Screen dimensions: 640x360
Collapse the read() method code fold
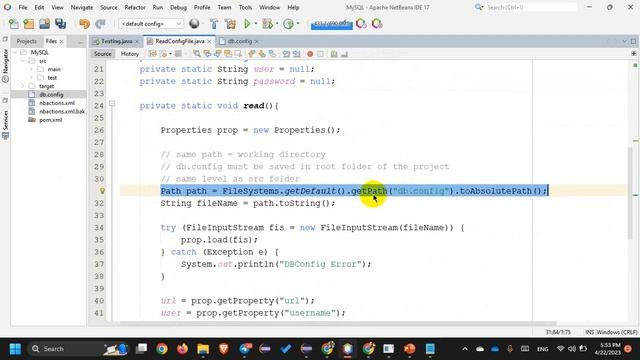tap(112, 104)
